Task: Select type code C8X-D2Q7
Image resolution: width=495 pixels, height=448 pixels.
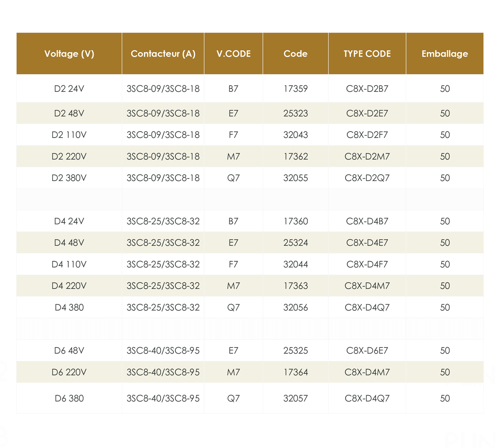Action: pyautogui.click(x=367, y=178)
